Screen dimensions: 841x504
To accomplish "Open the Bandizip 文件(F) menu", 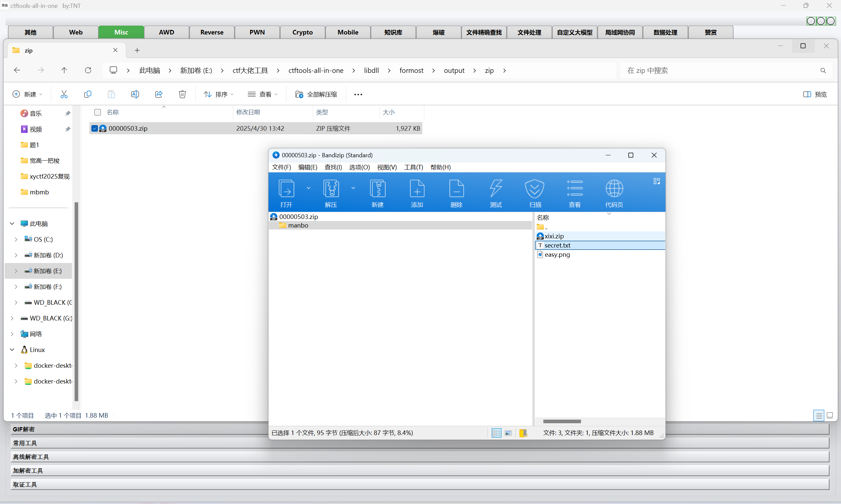I will pyautogui.click(x=281, y=167).
